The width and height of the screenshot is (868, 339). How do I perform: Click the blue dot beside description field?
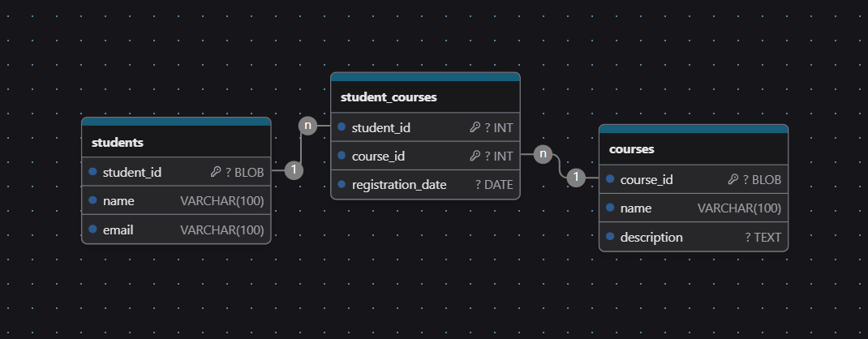[610, 237]
